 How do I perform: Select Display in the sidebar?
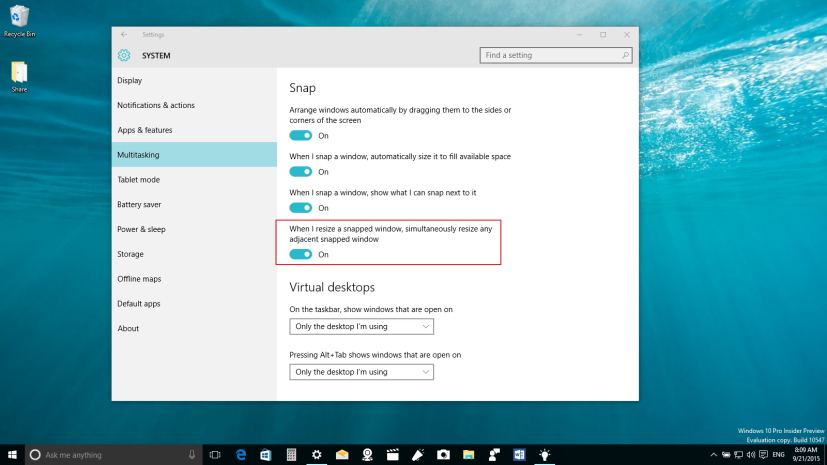130,80
